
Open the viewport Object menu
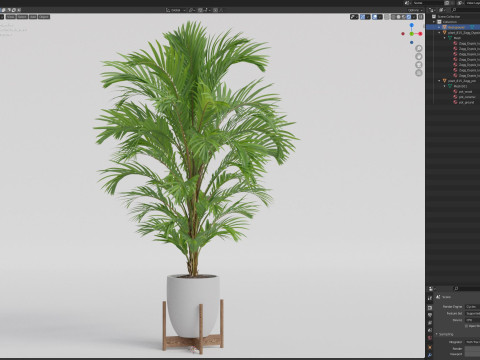pyautogui.click(x=44, y=17)
